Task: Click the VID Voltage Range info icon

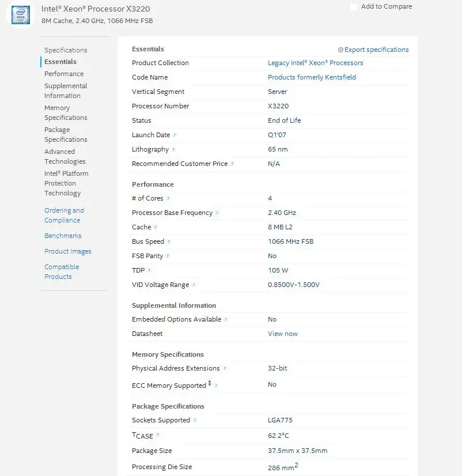Action: tap(194, 285)
